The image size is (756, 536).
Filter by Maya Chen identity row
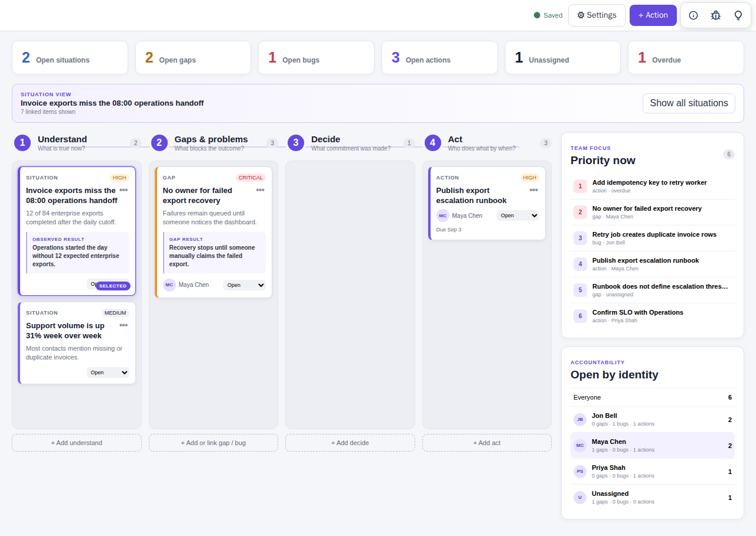coord(653,446)
